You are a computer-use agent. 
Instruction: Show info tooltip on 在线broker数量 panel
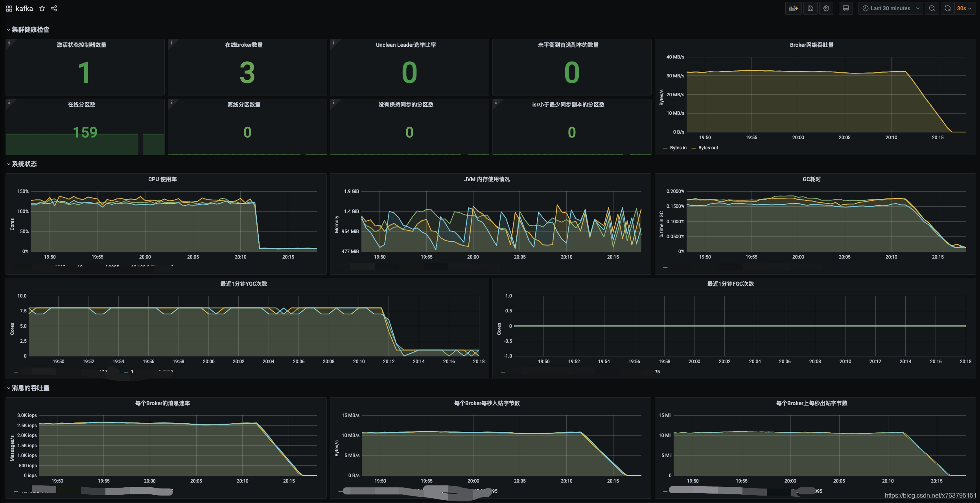pos(171,42)
